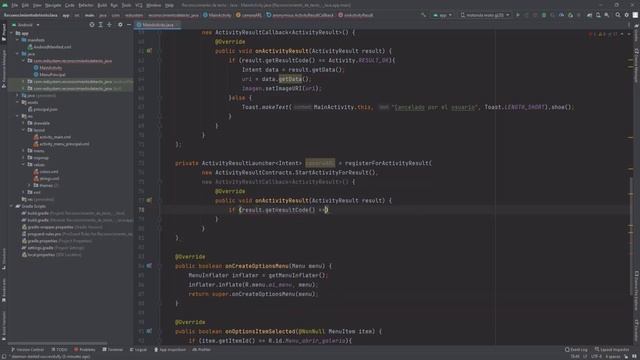Open the Refactor menu
Image resolution: width=640 pixels, height=360 pixels.
[86, 5]
